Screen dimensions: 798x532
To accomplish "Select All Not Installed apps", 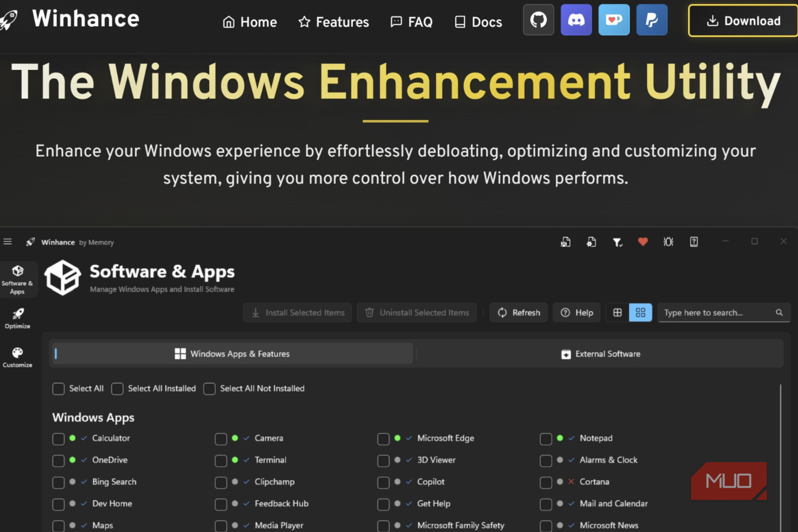I will pyautogui.click(x=209, y=388).
